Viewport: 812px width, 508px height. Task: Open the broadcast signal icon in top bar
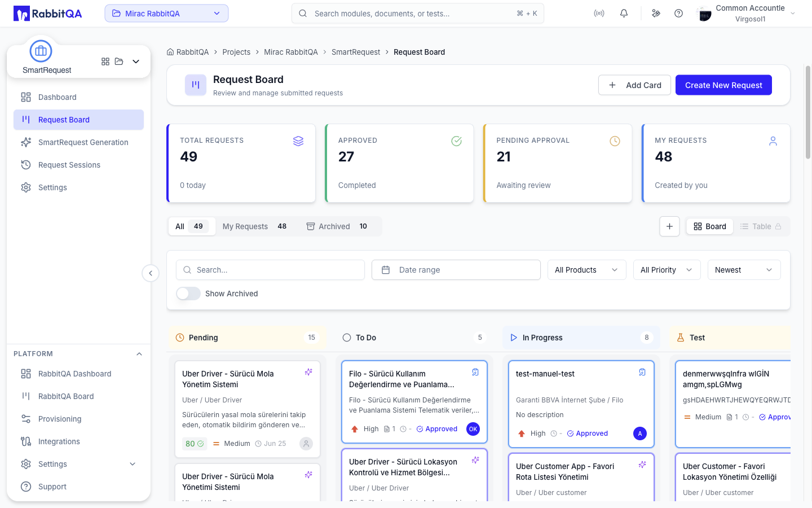599,14
